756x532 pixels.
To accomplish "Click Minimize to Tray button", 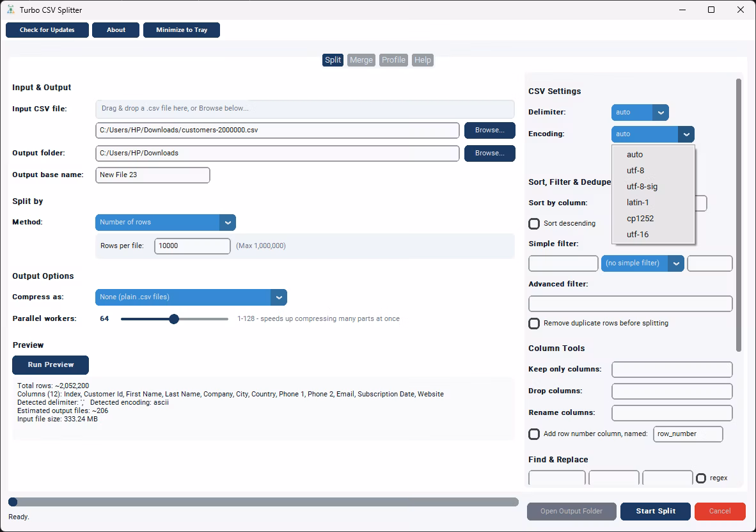I will pos(182,30).
